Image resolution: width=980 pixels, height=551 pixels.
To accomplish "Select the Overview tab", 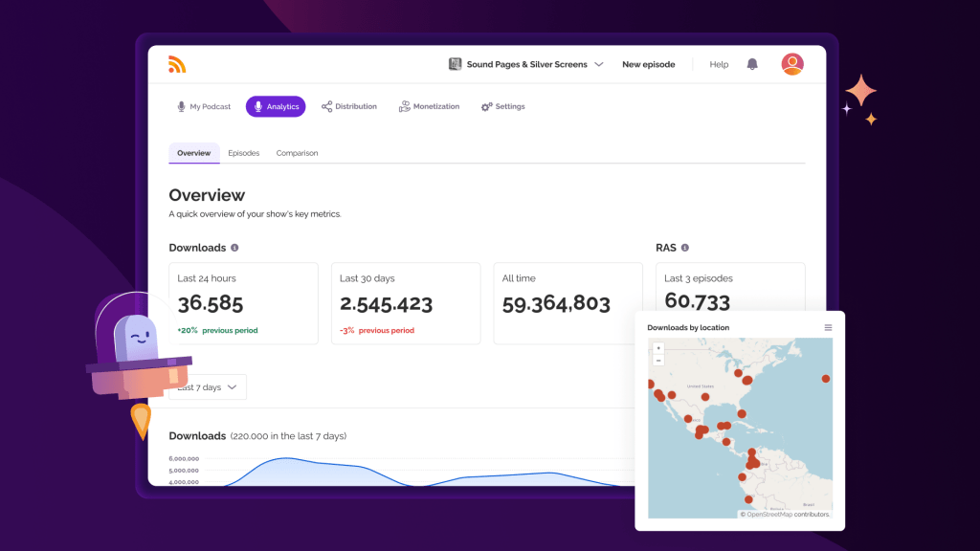I will coord(193,152).
